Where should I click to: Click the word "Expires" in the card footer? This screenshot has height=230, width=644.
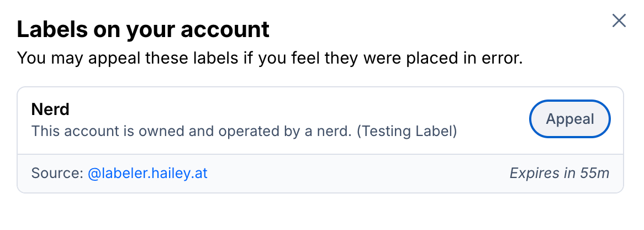click(533, 174)
